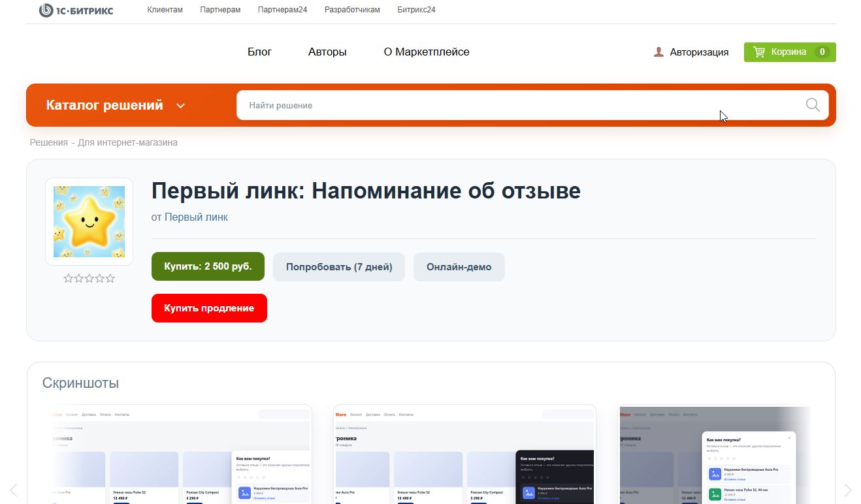This screenshot has height=504, width=861.
Task: Open the Клиентам menu item
Action: click(x=165, y=10)
